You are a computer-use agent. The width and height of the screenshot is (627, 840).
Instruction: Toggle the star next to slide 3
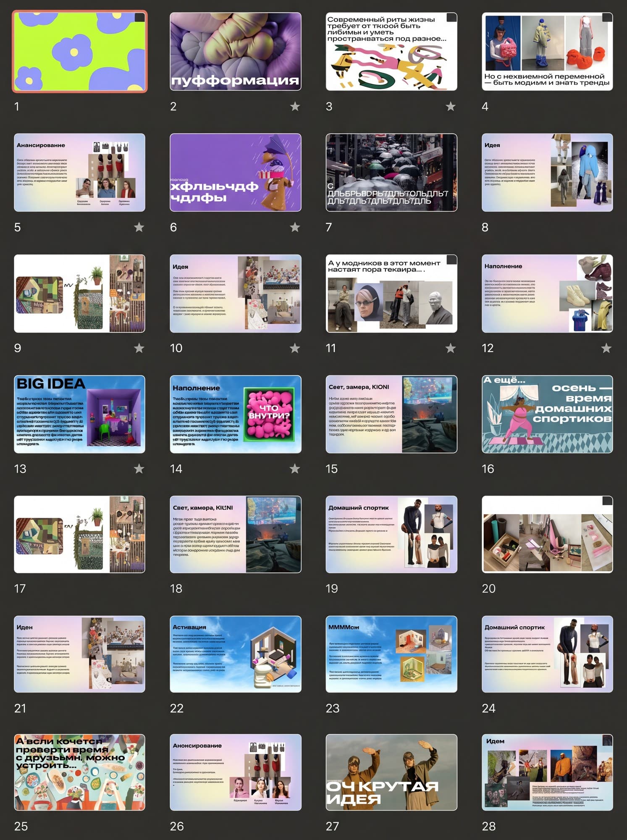click(451, 106)
